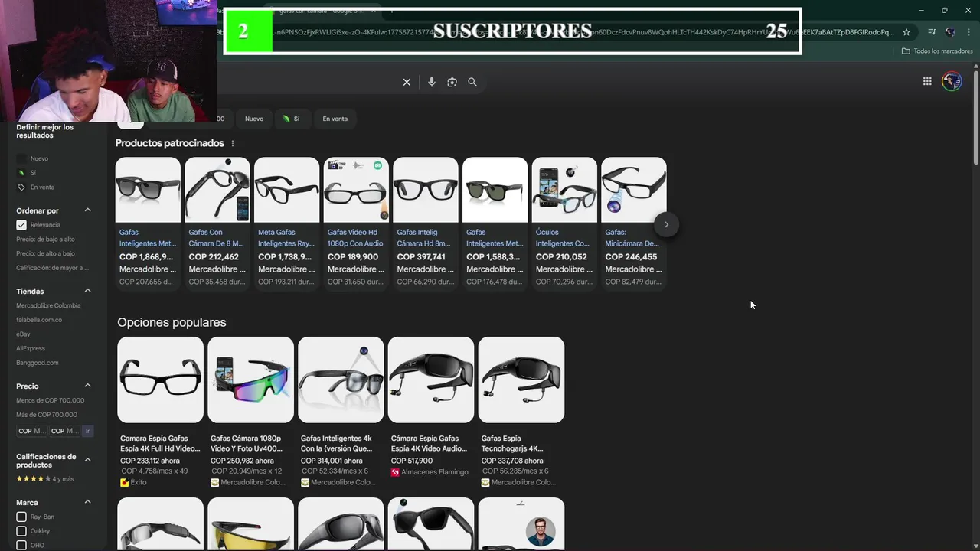
Task: Open Camara Espía Gafas 4K Full Hd image
Action: coord(160,380)
